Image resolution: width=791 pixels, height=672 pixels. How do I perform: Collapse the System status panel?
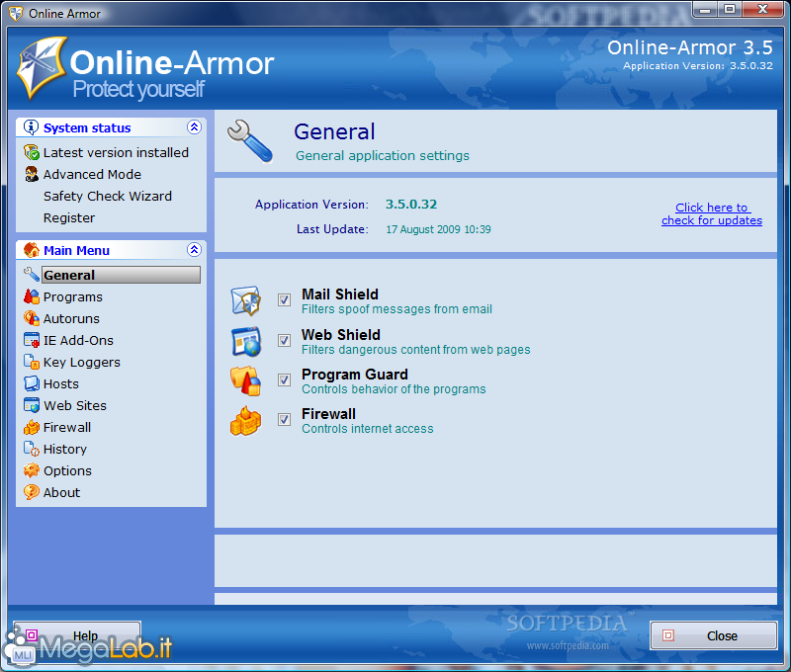pyautogui.click(x=194, y=127)
